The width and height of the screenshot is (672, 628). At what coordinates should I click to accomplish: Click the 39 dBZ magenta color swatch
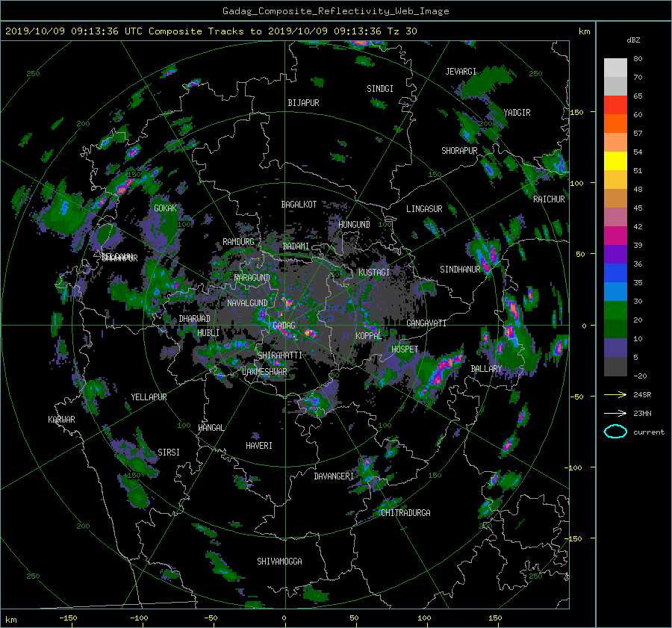coord(615,236)
